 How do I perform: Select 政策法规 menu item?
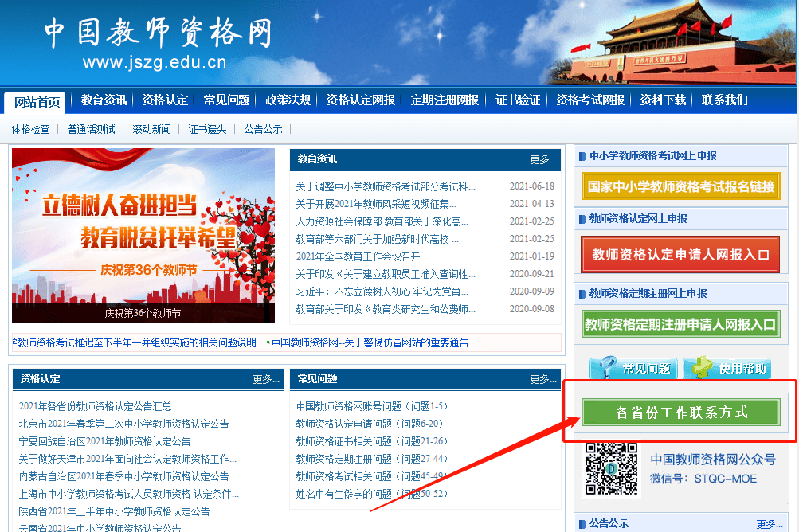(288, 100)
